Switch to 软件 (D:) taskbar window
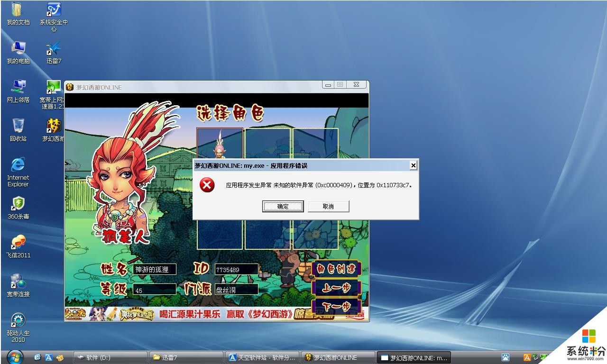607x364 pixels. point(110,357)
